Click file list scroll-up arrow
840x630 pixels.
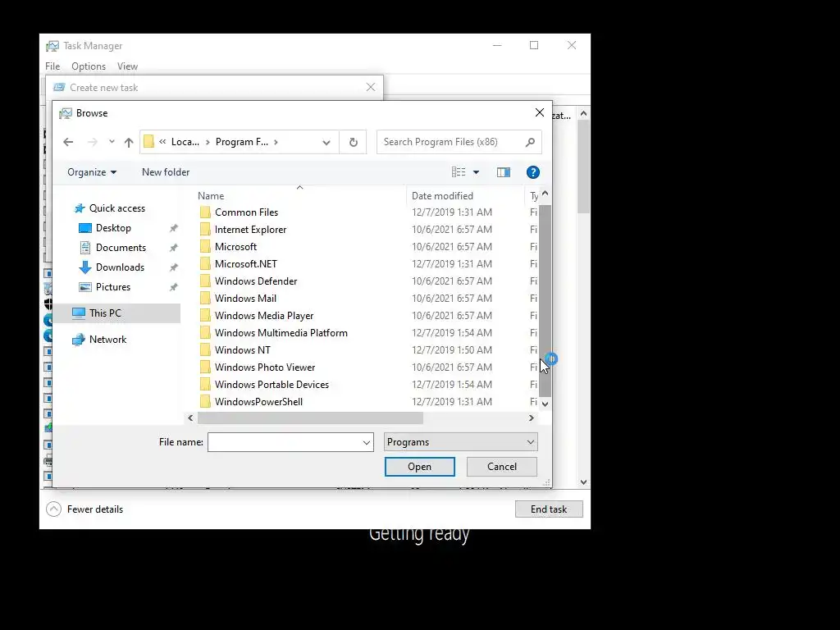(545, 194)
